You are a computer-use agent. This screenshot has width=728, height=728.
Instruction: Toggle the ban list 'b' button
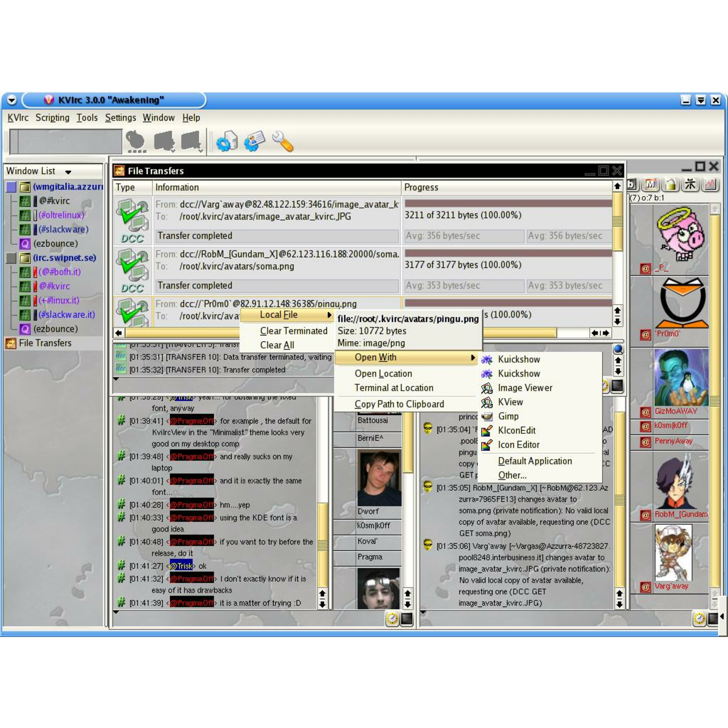[632, 184]
